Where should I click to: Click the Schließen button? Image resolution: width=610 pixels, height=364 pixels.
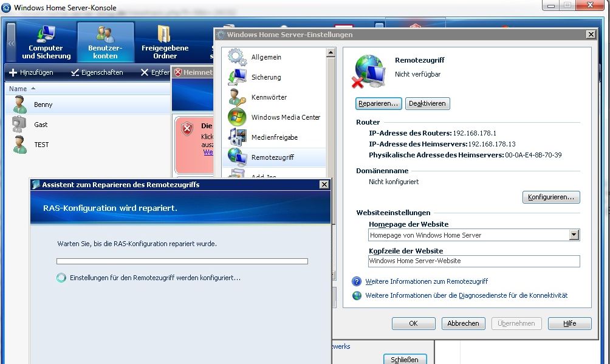tap(405, 359)
